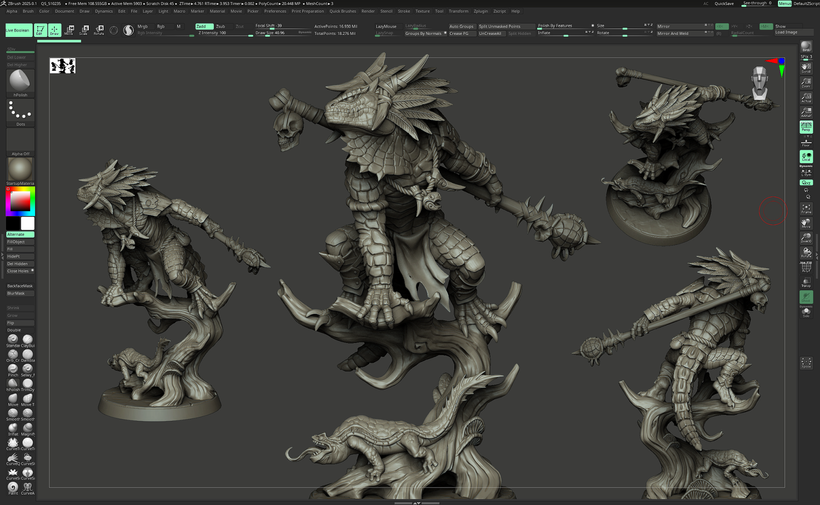This screenshot has width=820, height=505.
Task: Toggle the Polyframe grid icon on right shelf
Action: click(806, 267)
